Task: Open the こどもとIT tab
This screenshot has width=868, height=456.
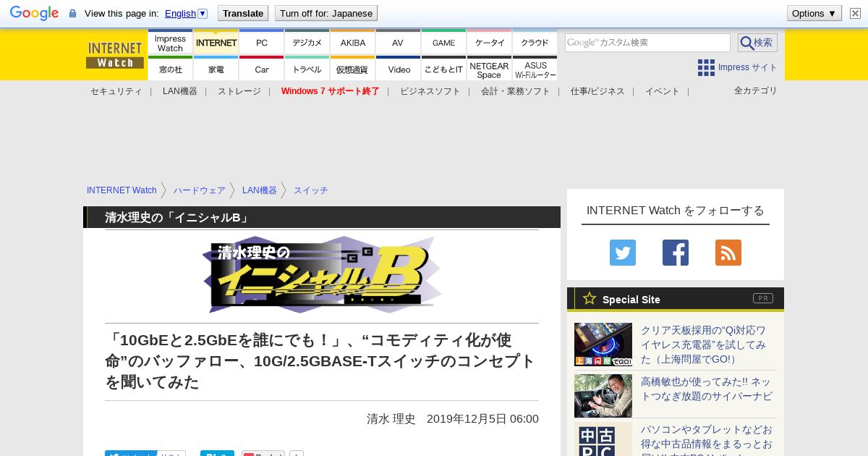Action: pos(443,69)
